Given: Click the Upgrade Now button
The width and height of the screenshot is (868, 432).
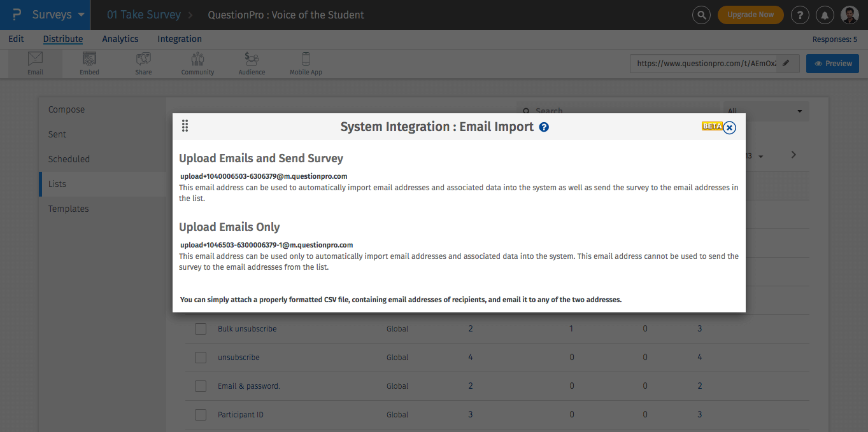Looking at the screenshot, I should [x=750, y=14].
